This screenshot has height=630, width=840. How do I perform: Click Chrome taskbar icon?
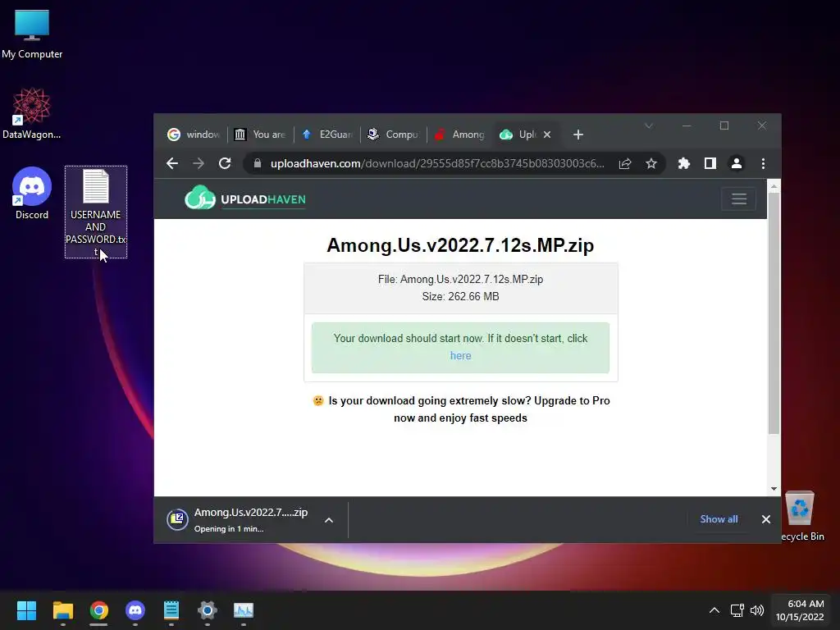pyautogui.click(x=98, y=610)
